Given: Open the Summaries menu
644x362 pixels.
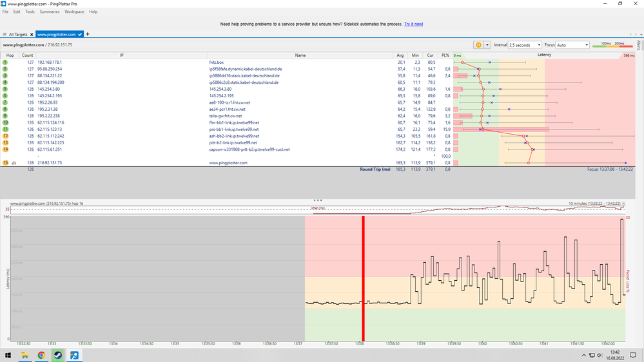Looking at the screenshot, I should tap(50, 12).
